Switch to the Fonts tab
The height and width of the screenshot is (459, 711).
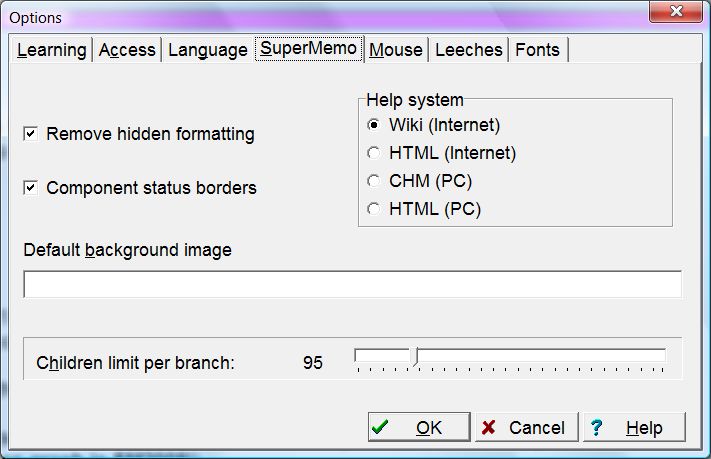(x=537, y=50)
